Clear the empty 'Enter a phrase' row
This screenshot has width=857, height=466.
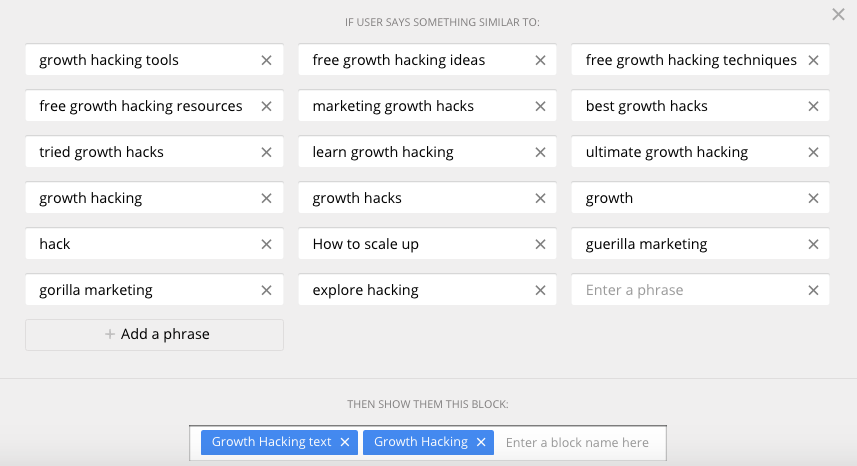click(x=813, y=290)
